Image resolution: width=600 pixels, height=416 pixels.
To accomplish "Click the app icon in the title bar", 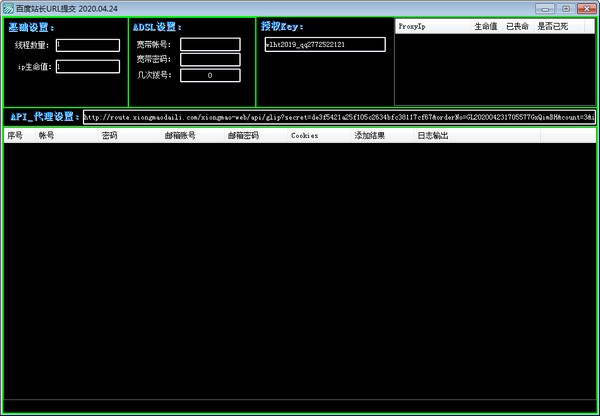I will [8, 7].
